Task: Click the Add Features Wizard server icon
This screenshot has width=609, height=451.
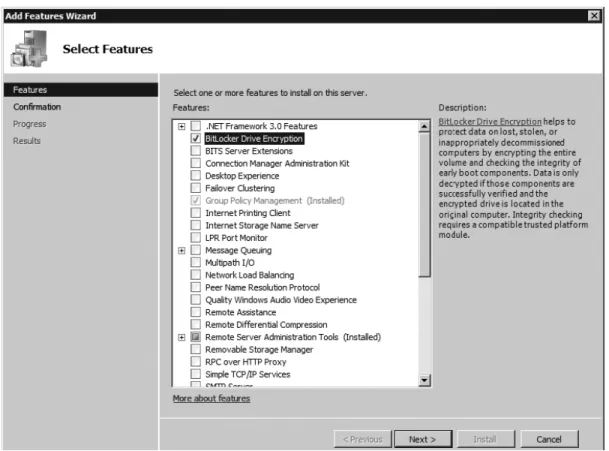Action: point(30,49)
